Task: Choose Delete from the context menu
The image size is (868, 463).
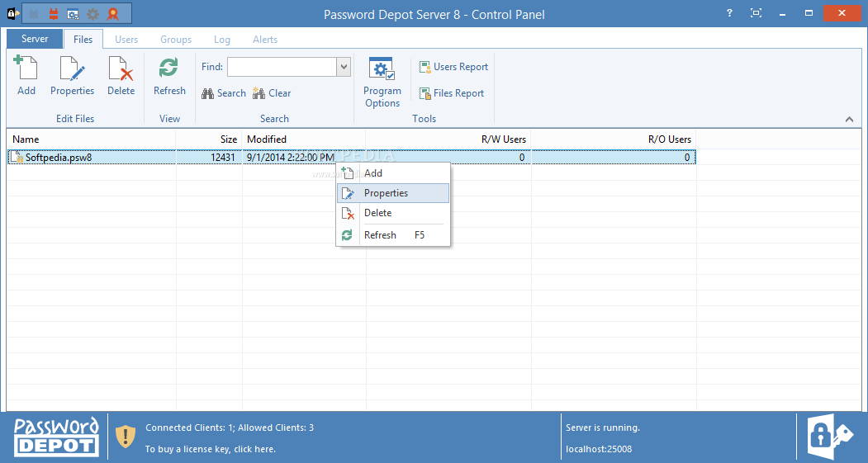Action: (393, 213)
